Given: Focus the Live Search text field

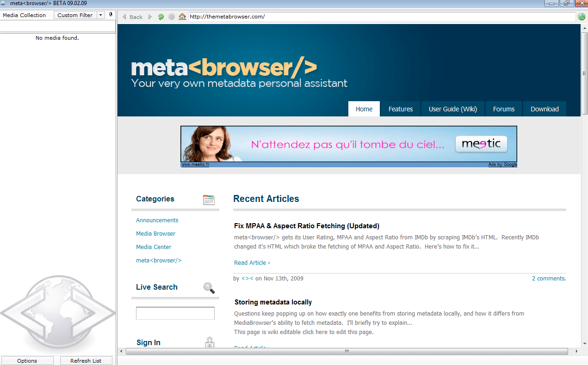Looking at the screenshot, I should (175, 313).
